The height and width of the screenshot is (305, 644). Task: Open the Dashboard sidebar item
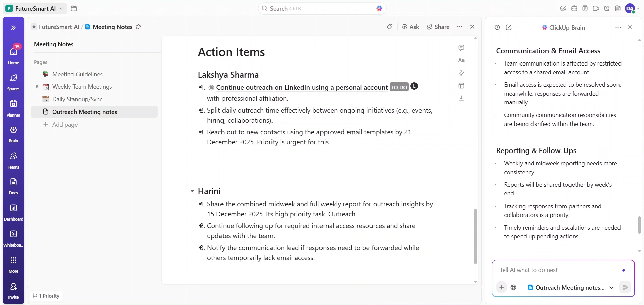13,212
